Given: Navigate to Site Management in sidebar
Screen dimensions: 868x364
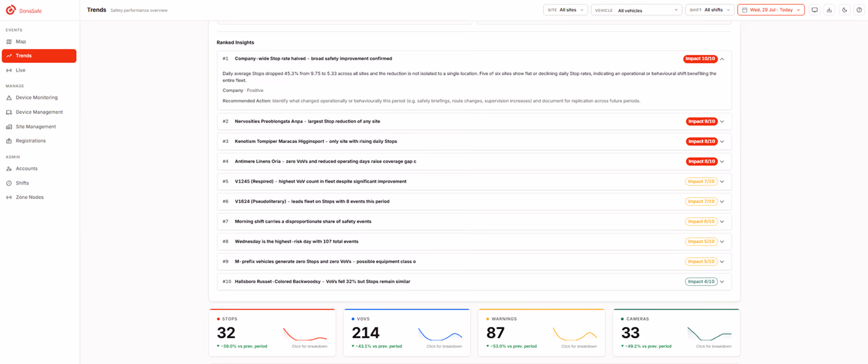Looking at the screenshot, I should (x=39, y=127).
